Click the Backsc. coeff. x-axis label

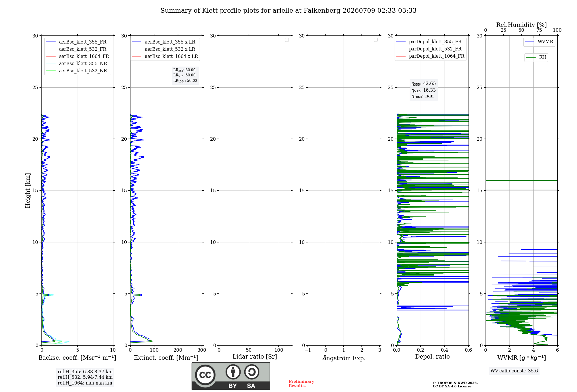tap(77, 358)
